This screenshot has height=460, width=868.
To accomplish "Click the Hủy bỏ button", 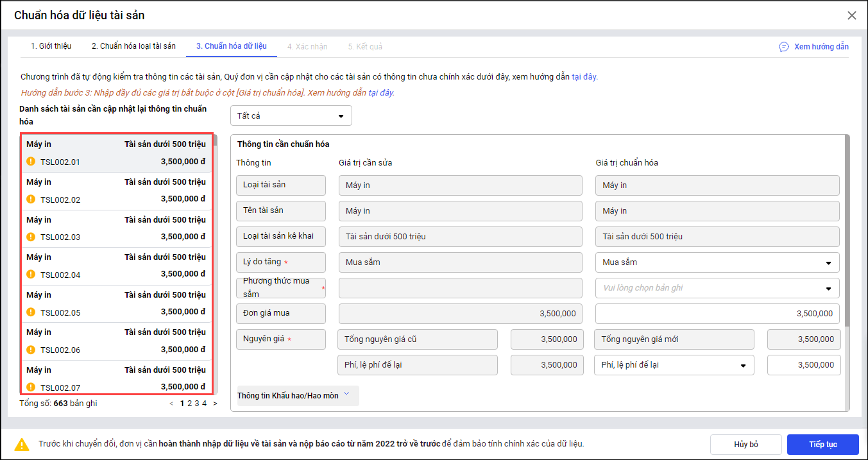I will (x=745, y=445).
